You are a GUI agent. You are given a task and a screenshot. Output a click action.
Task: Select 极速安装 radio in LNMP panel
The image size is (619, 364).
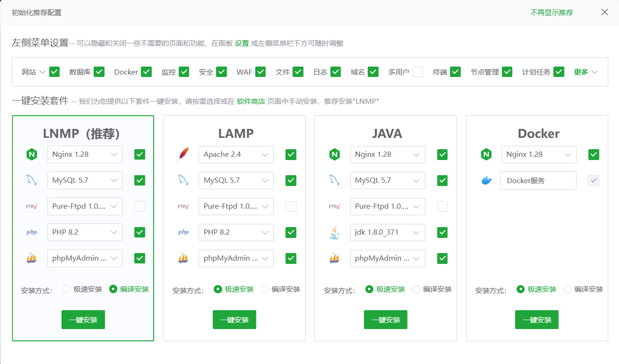point(67,289)
